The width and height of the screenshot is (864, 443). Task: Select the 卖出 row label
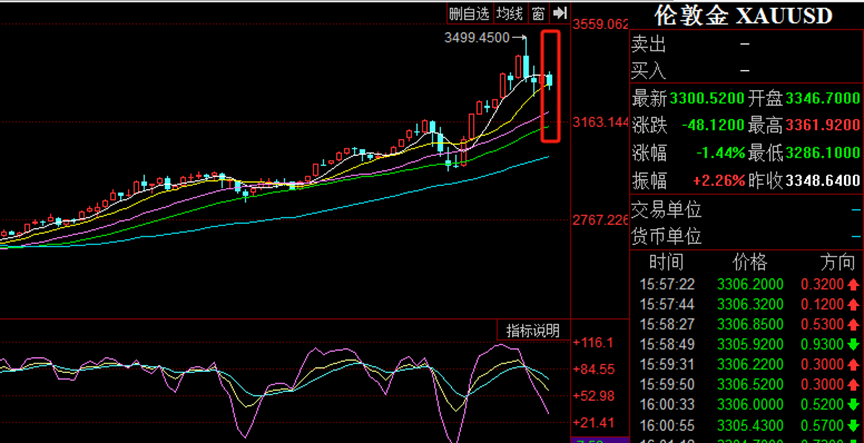[649, 45]
